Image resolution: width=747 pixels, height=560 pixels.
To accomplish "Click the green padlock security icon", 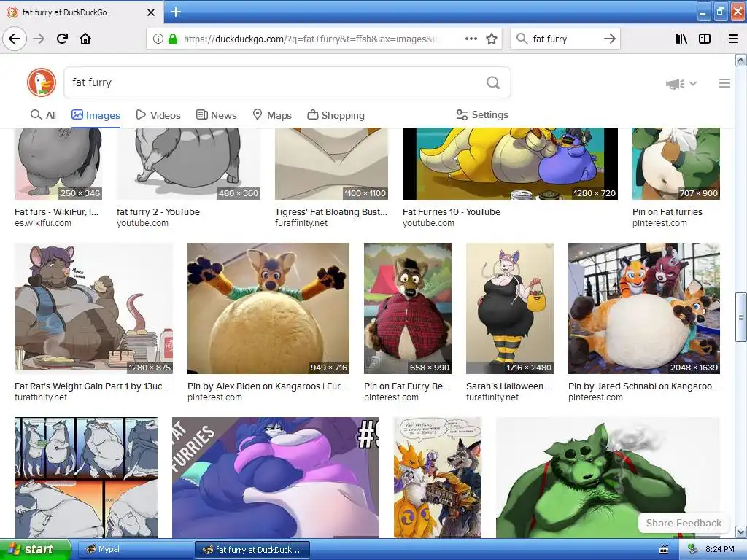I will click(x=173, y=39).
